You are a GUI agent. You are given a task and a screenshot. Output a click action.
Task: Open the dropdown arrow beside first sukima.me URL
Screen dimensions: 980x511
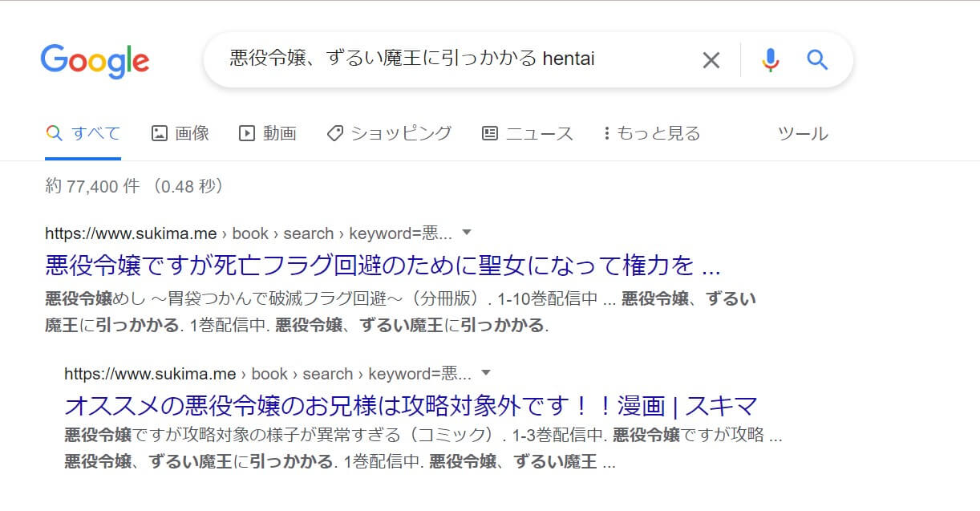click(x=468, y=233)
